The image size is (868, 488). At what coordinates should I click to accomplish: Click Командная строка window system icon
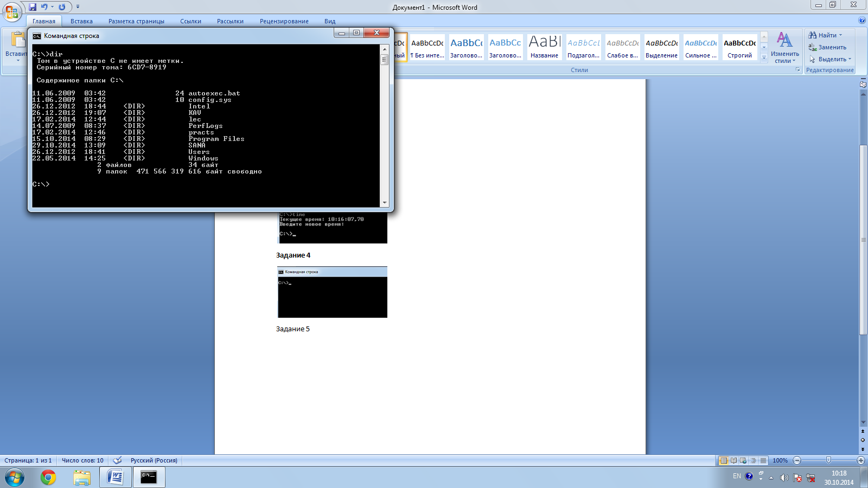[x=37, y=36]
